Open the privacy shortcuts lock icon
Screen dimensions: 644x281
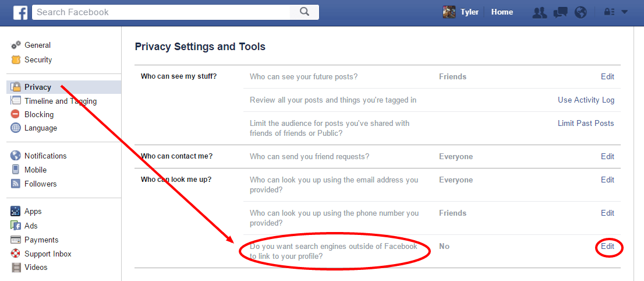point(609,12)
